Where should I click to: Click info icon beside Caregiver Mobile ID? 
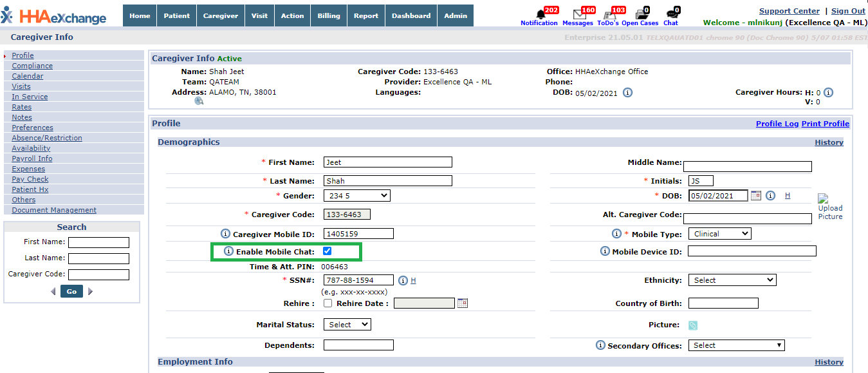225,234
